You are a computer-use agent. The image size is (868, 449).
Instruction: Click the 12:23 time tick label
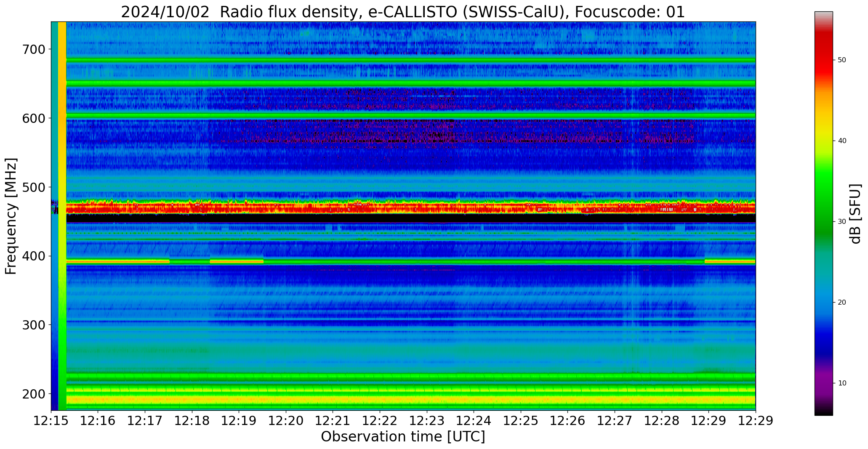click(x=427, y=421)
